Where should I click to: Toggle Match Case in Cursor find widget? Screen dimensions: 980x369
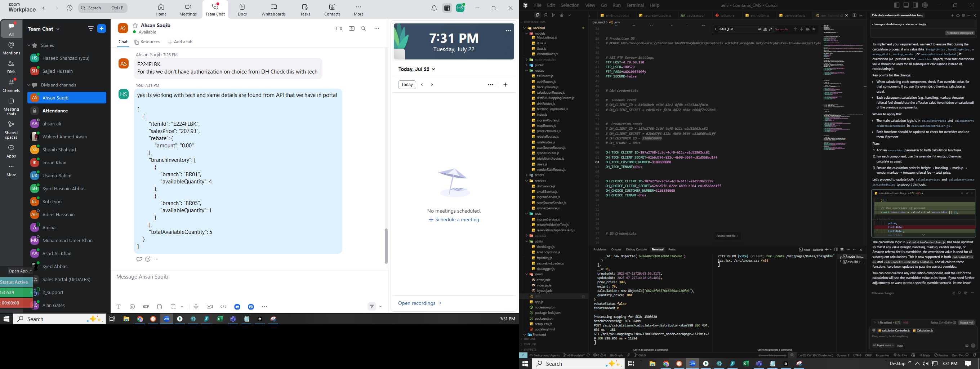(x=759, y=29)
